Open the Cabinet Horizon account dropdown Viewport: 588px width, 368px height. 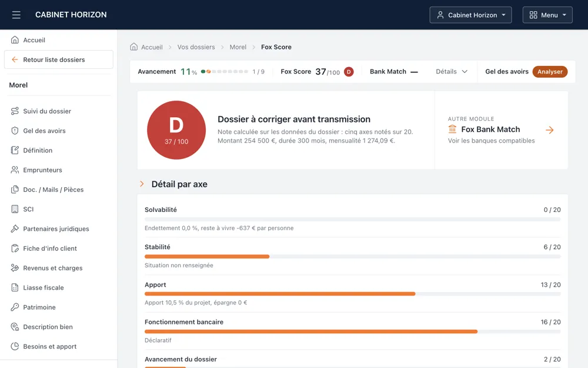[x=470, y=15]
